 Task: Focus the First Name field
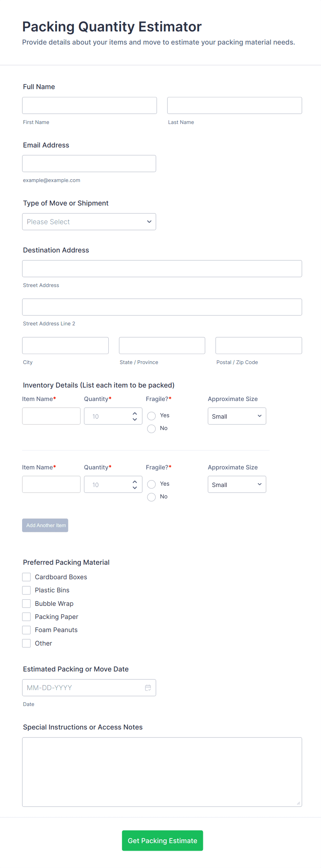point(89,105)
